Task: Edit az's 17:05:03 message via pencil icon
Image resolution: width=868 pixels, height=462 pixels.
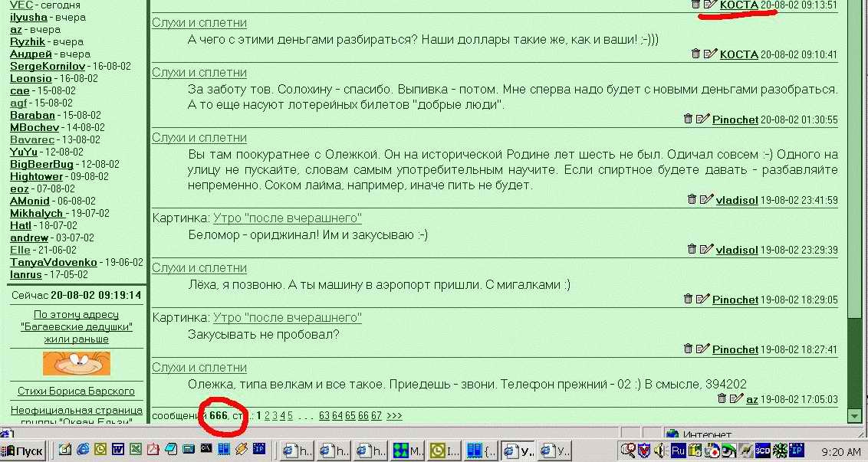Action: point(736,398)
